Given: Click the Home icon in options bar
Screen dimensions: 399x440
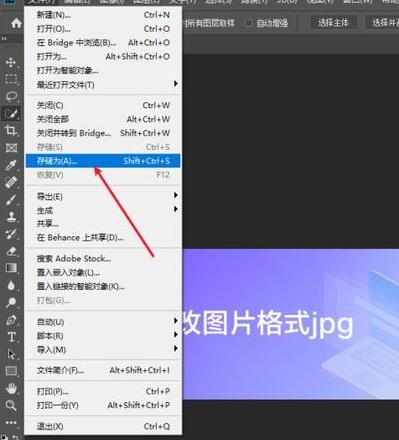Looking at the screenshot, I should click(x=16, y=23).
